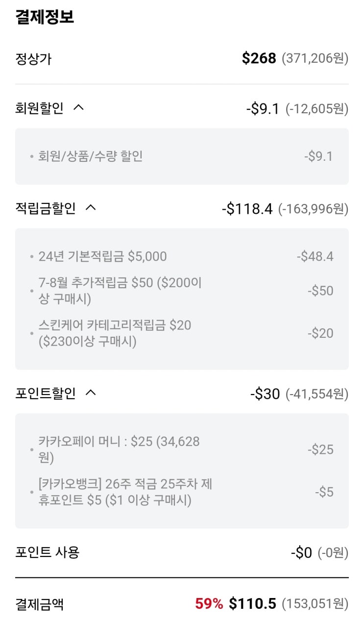Screen dimensions: 364x625
Task: Click the 카카오페이 머니 $25 item
Action: click(119, 449)
